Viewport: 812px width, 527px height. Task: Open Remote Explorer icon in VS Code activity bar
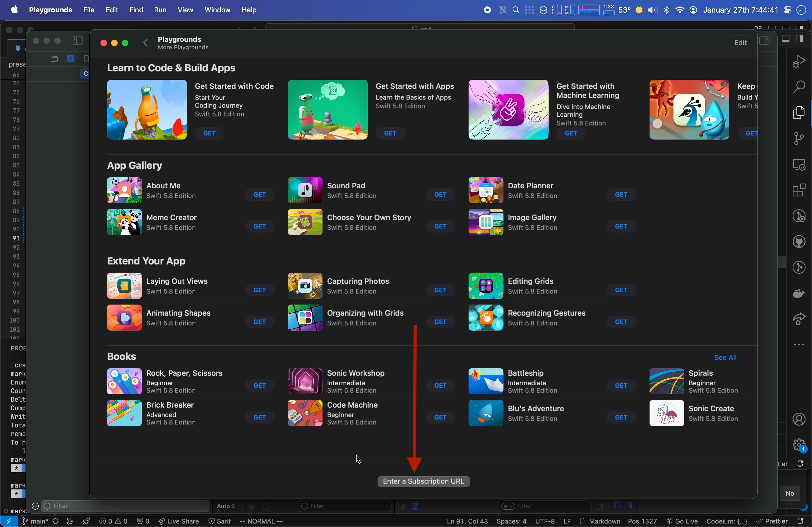click(799, 165)
